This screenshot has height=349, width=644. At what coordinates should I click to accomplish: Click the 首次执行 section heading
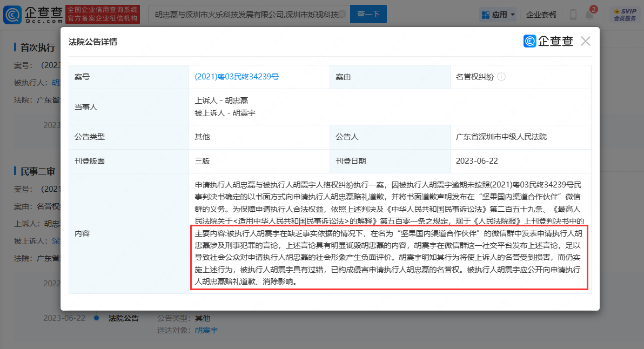(x=37, y=48)
